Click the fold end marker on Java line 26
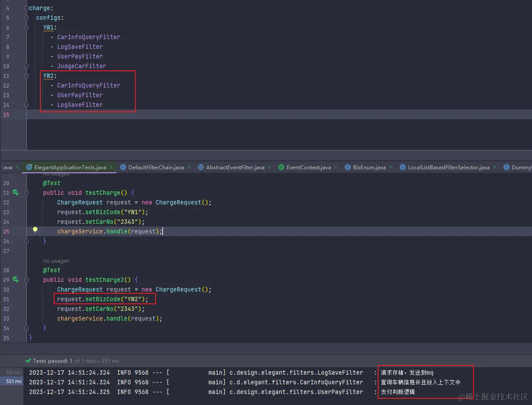Screen dimensions: 532x405 pos(27,241)
